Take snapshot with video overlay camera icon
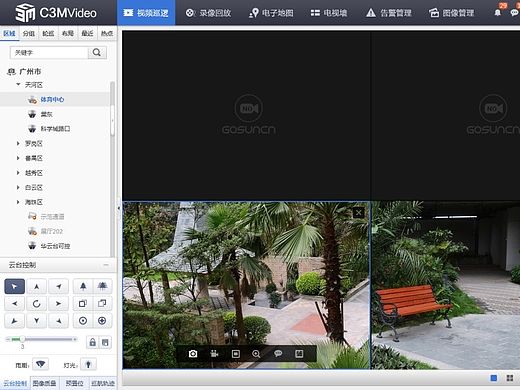The image size is (520, 390). (193, 354)
